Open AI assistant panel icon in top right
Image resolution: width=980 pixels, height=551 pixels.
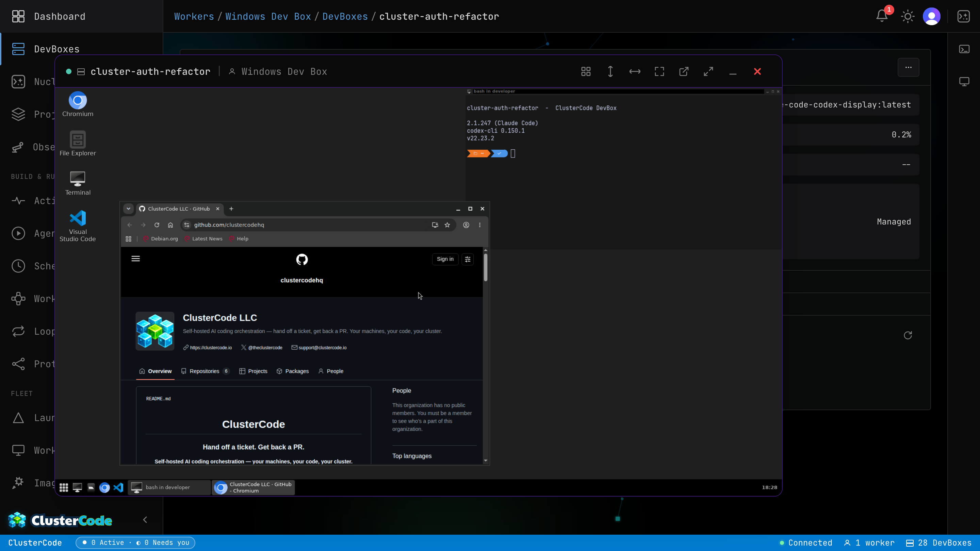coord(964,16)
